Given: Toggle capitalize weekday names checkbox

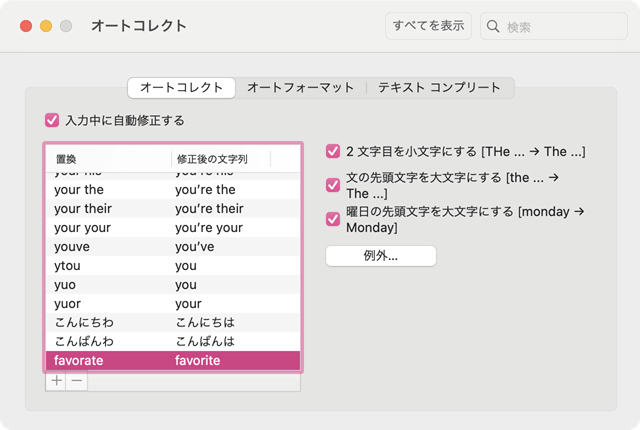Looking at the screenshot, I should (333, 219).
